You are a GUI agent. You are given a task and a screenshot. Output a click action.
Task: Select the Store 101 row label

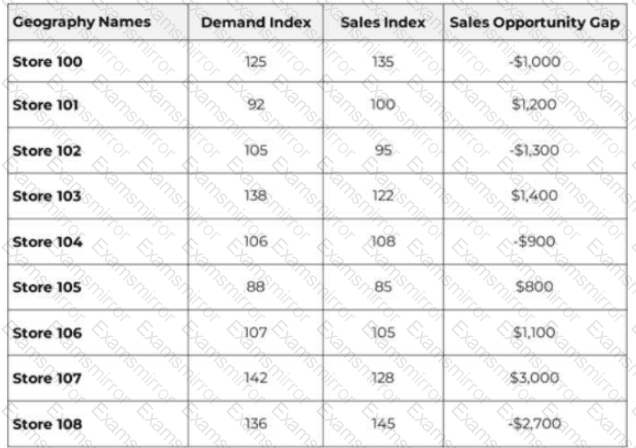pos(45,105)
